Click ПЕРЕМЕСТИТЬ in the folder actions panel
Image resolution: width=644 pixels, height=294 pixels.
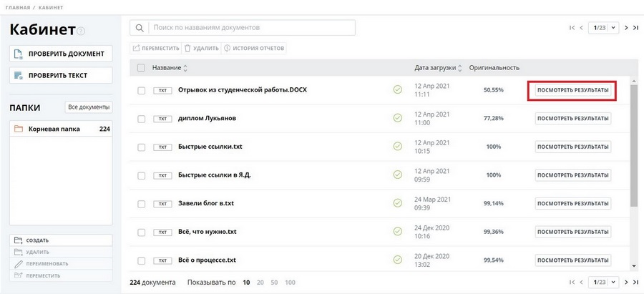tap(61, 275)
